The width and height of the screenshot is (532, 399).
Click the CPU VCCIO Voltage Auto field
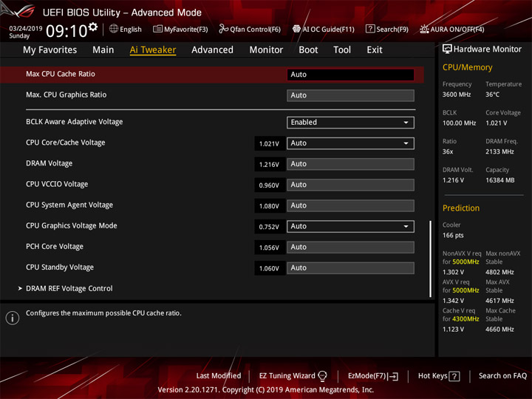pyautogui.click(x=350, y=185)
